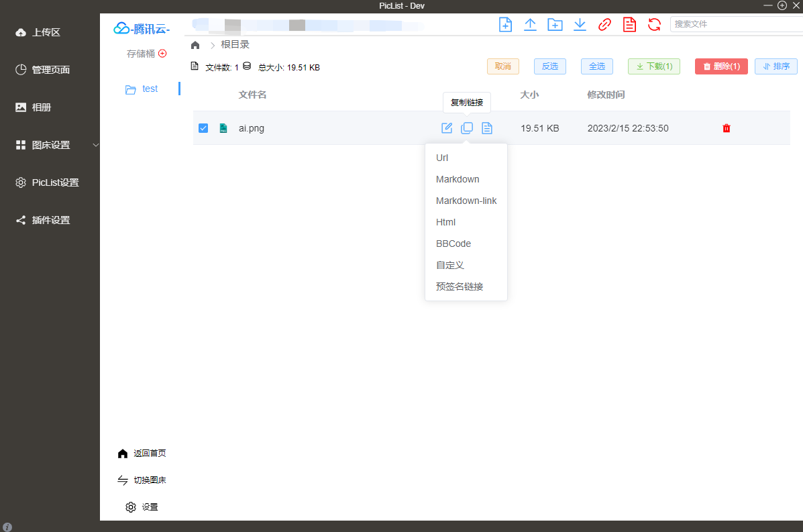Click the 取消 cancel button
Screen dimensions: 803x532
(503, 66)
